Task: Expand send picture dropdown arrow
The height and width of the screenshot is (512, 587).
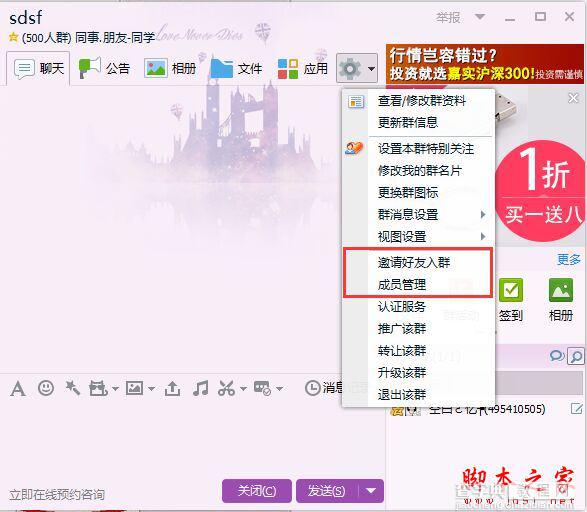Action: point(151,389)
